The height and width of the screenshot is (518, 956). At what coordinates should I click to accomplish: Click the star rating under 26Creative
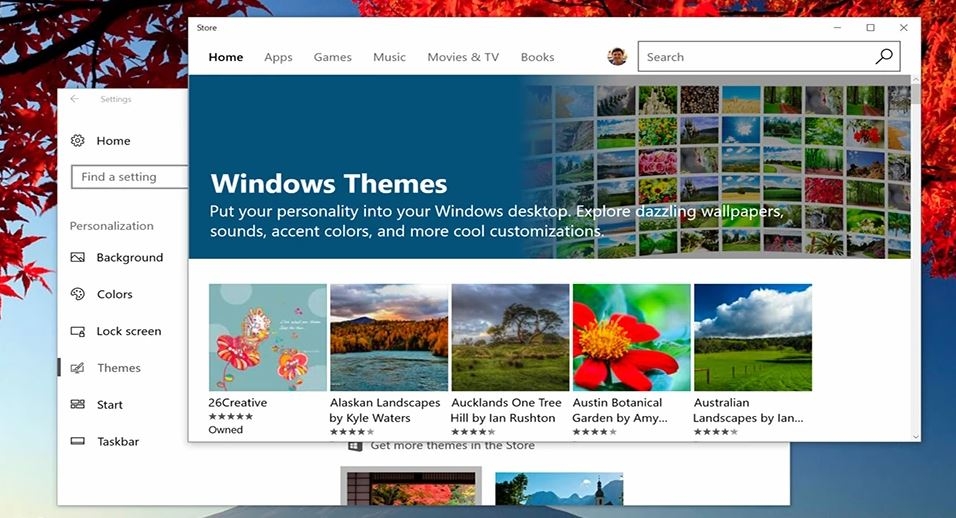coord(230,416)
